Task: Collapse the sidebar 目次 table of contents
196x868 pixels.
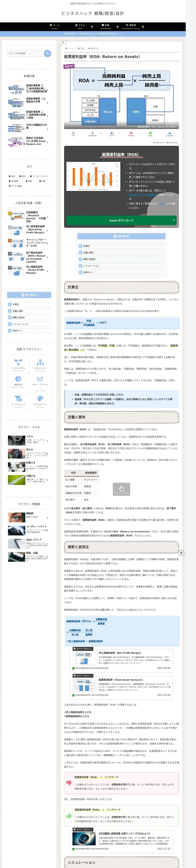Action: pos(29,295)
